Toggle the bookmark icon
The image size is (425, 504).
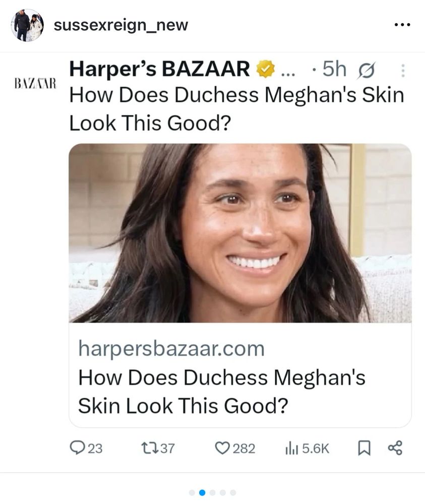tap(363, 448)
